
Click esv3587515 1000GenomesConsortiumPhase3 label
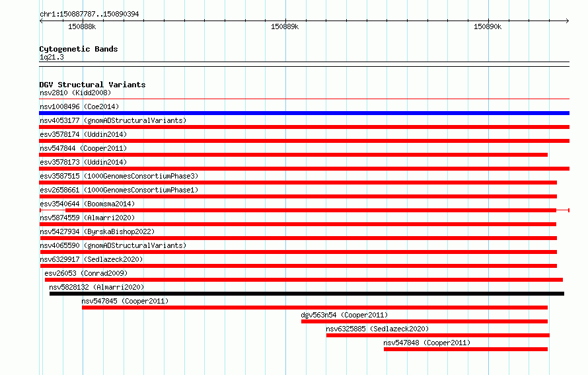click(x=119, y=176)
